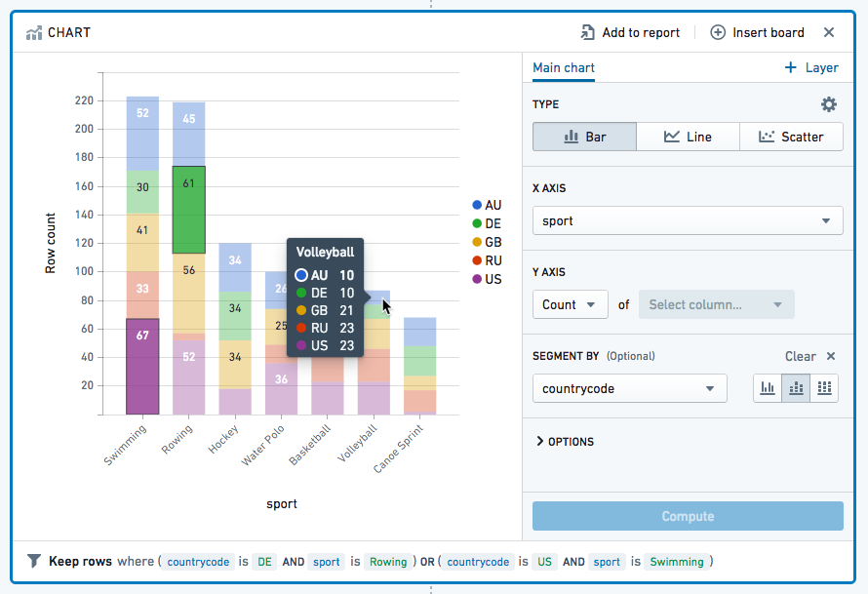Click the Compute button

[688, 516]
